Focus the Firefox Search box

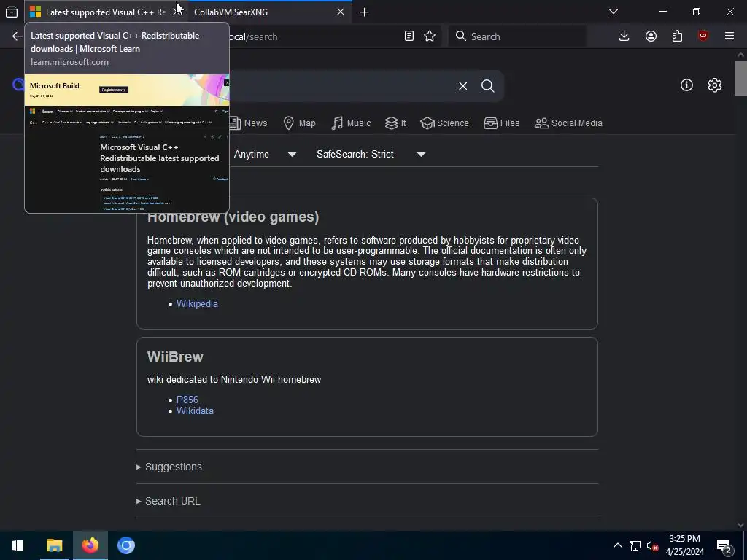(517, 36)
